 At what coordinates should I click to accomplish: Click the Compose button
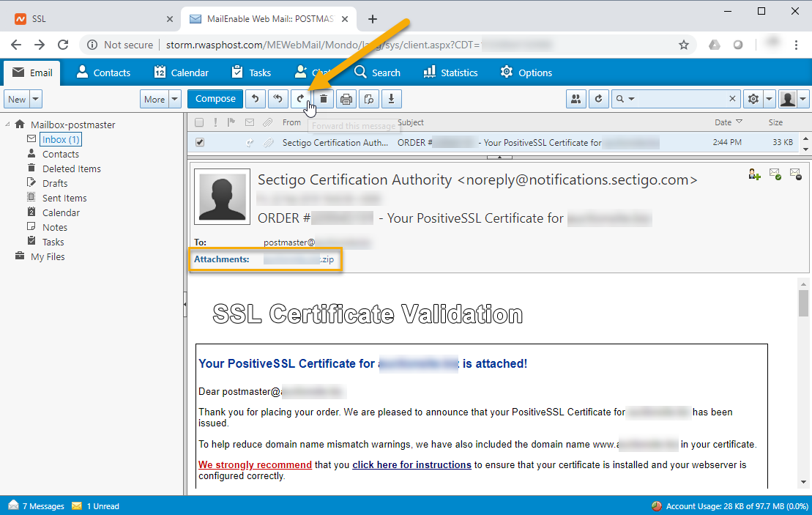pos(215,99)
